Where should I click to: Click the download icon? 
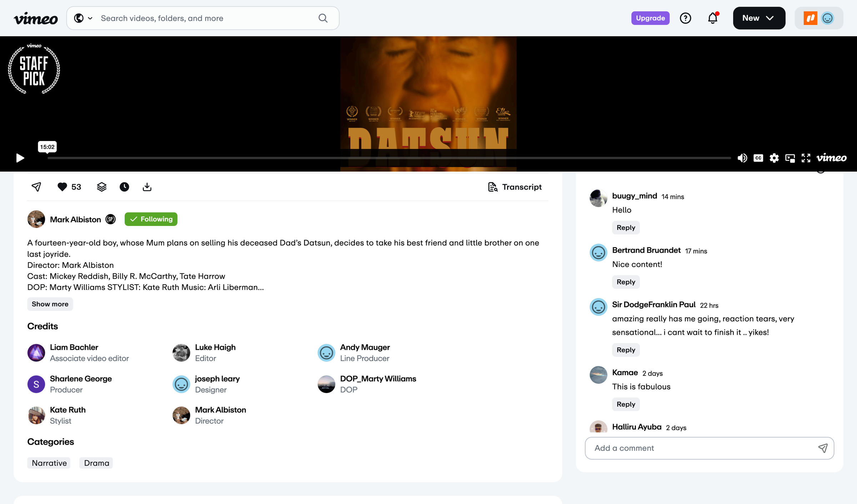(x=147, y=187)
